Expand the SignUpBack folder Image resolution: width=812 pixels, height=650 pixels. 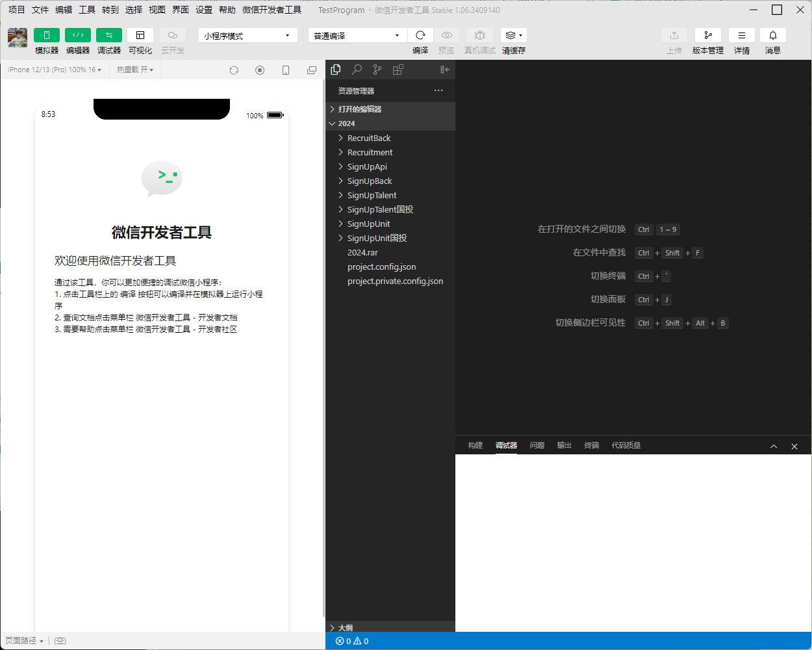tap(390, 181)
